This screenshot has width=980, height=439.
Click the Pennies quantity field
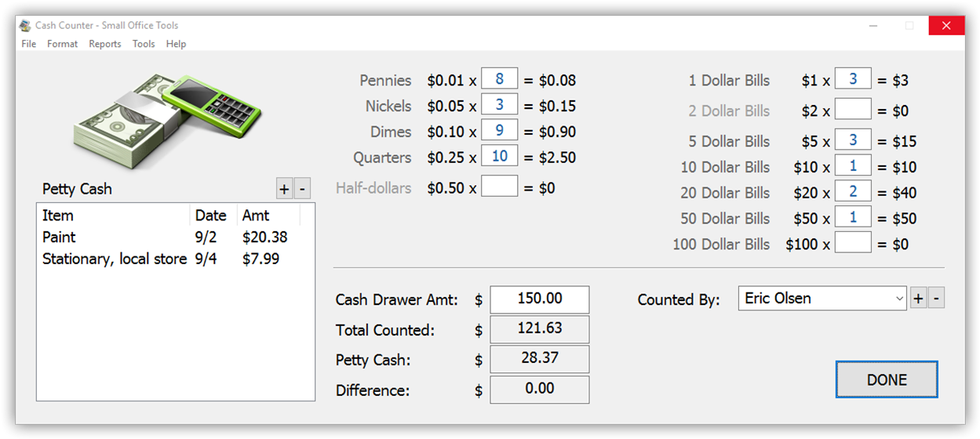click(x=499, y=79)
